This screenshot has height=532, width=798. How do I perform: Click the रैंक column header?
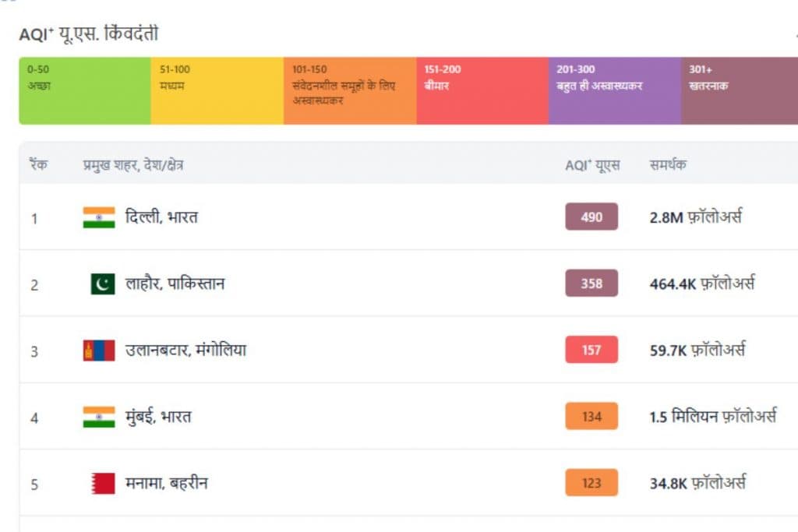(x=39, y=165)
